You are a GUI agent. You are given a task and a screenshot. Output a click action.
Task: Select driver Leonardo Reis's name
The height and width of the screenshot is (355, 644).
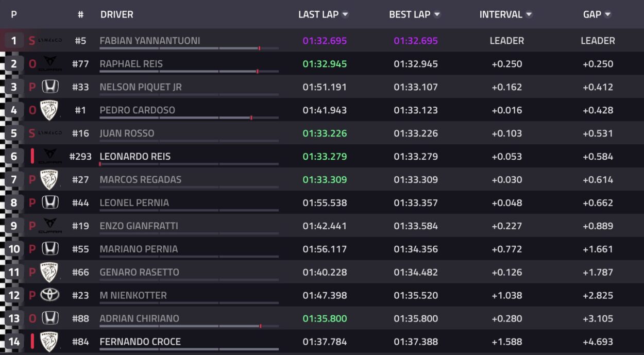click(135, 156)
